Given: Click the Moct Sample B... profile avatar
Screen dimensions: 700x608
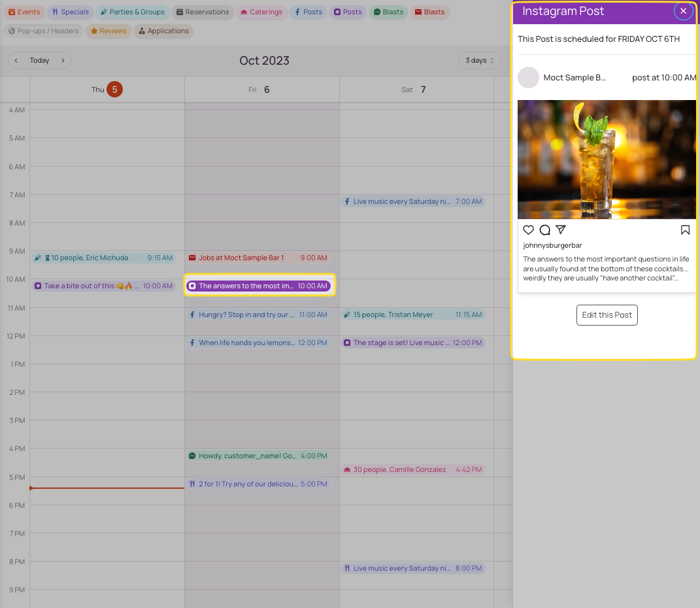Looking at the screenshot, I should (x=529, y=78).
